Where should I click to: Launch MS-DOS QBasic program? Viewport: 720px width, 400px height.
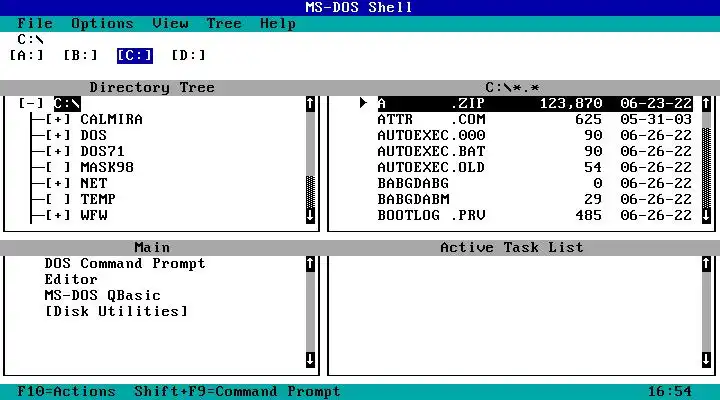(102, 295)
